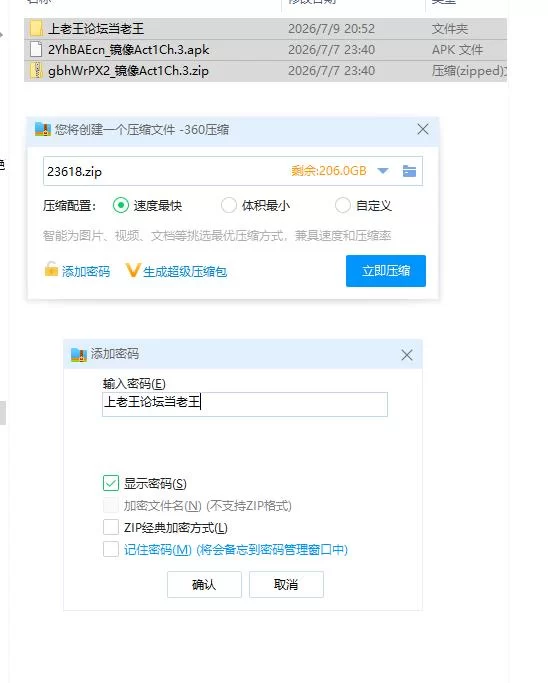Viewport: 548px width, 683px height.
Task: Tick the 记住密码(M) checkbox
Action: click(111, 549)
